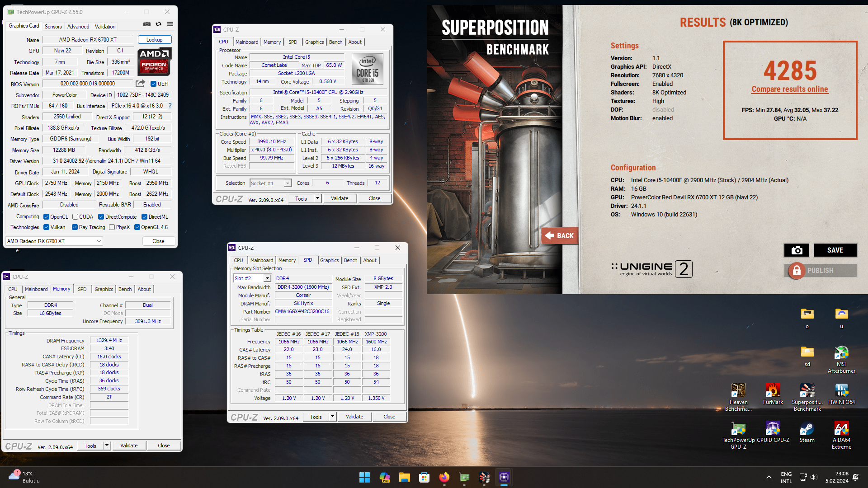Click CPU-Z icon on taskbar

tap(504, 477)
